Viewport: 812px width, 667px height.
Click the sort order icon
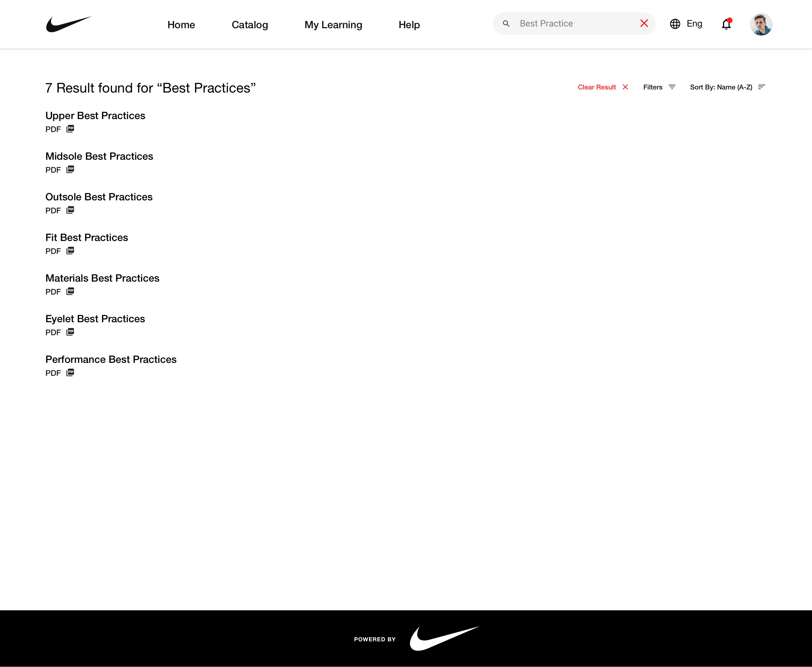[x=762, y=87]
